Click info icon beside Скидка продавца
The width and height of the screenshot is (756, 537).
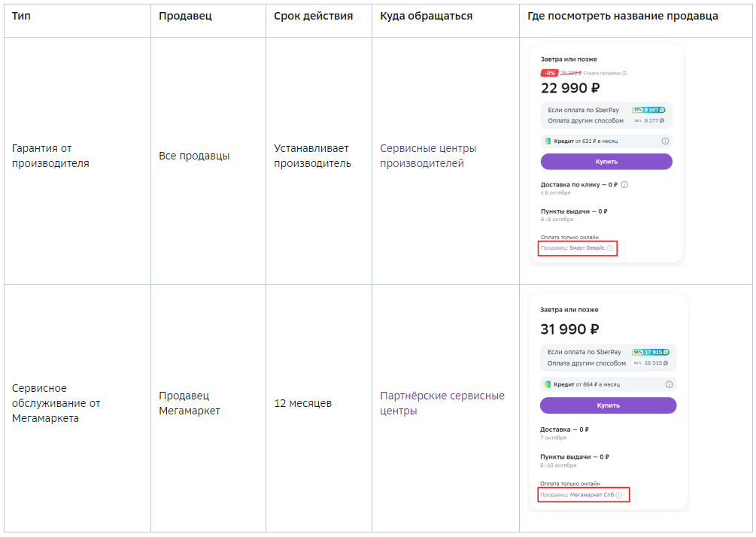tap(624, 73)
